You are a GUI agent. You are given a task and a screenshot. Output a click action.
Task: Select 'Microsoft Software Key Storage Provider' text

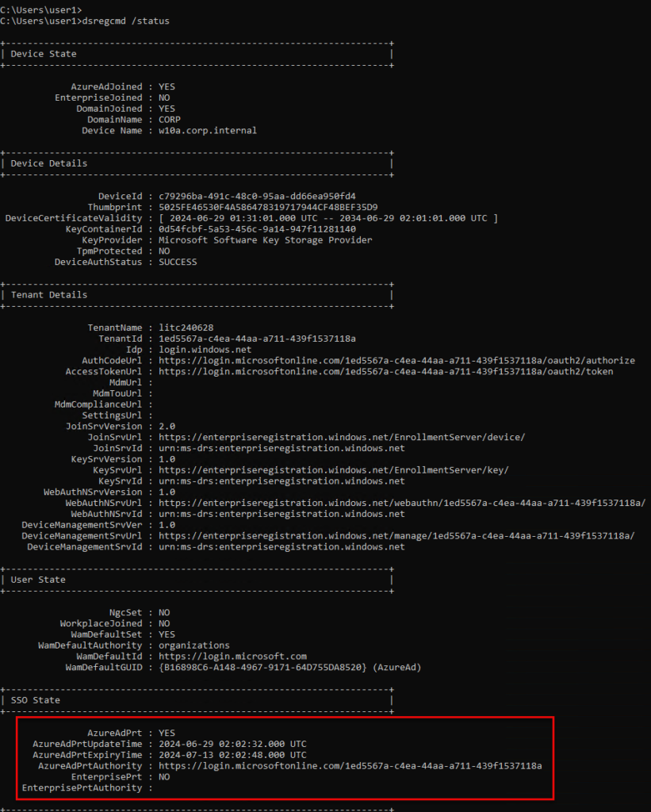(265, 239)
